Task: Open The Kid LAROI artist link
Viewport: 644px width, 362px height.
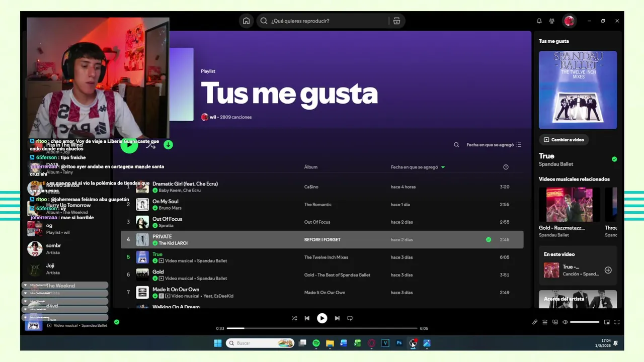Action: click(x=173, y=243)
